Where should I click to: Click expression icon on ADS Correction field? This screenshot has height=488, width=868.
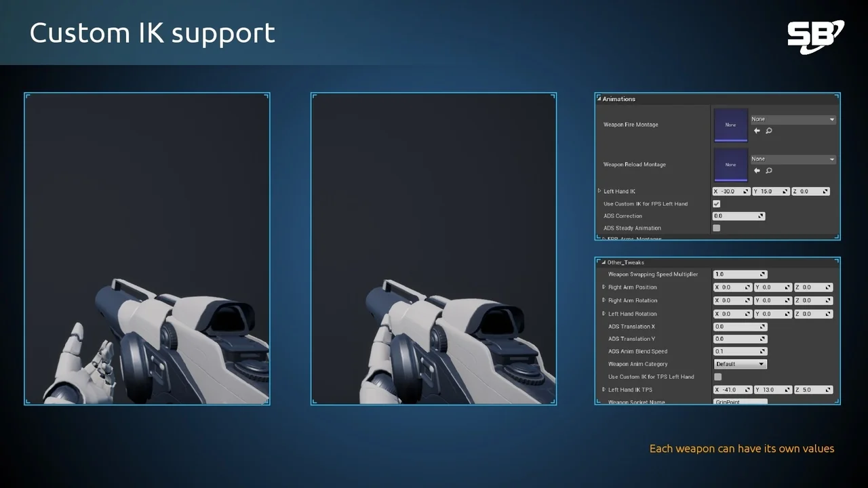tap(762, 216)
